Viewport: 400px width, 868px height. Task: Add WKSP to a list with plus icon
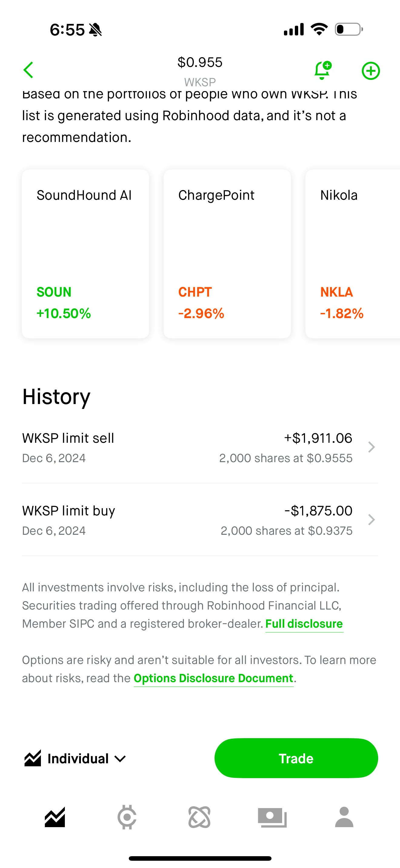click(x=371, y=71)
